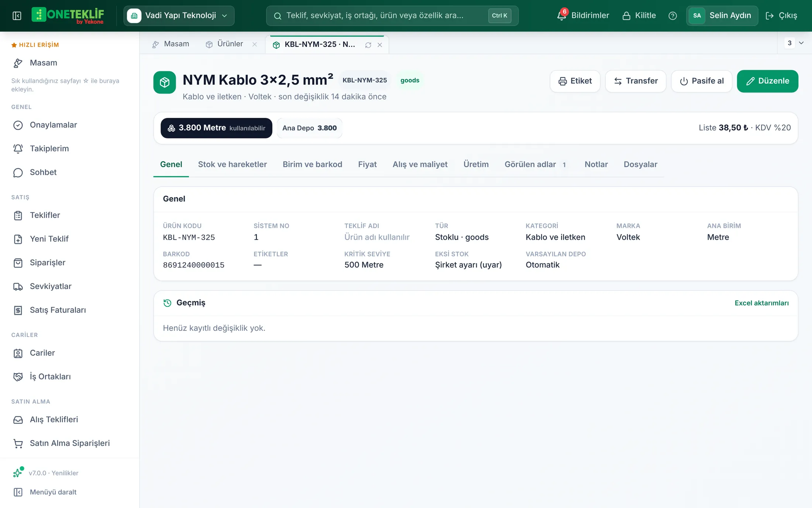Open Teklifler in sidebar
Image resolution: width=812 pixels, height=508 pixels.
(70, 215)
